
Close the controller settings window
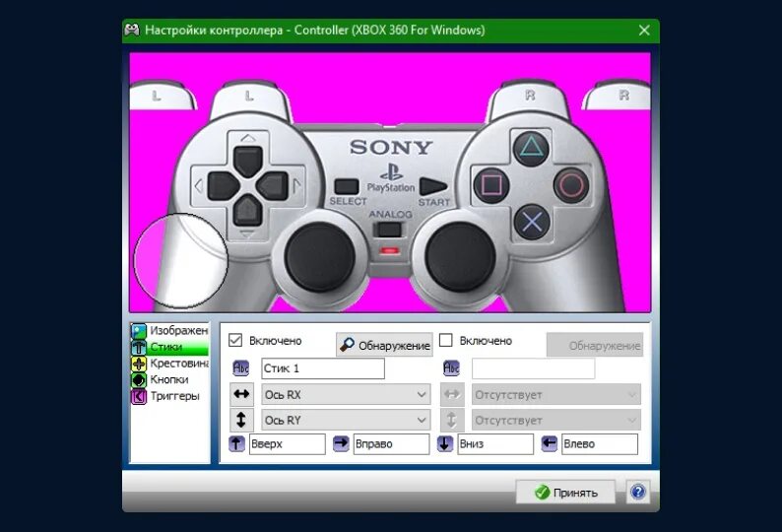[644, 31]
